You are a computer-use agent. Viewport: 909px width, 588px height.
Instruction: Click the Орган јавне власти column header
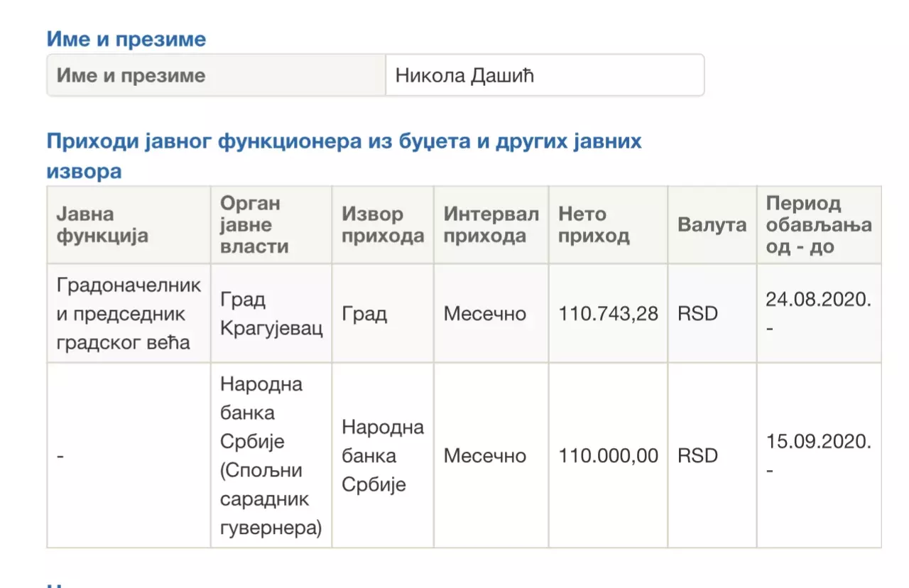[x=271, y=225]
